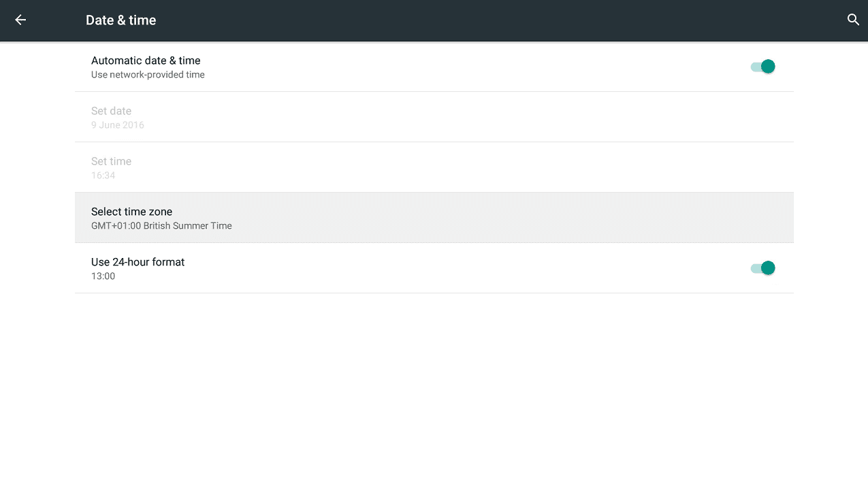Viewport: 868px width, 484px height.
Task: Click the '9 June 2016' date value
Action: click(x=118, y=125)
